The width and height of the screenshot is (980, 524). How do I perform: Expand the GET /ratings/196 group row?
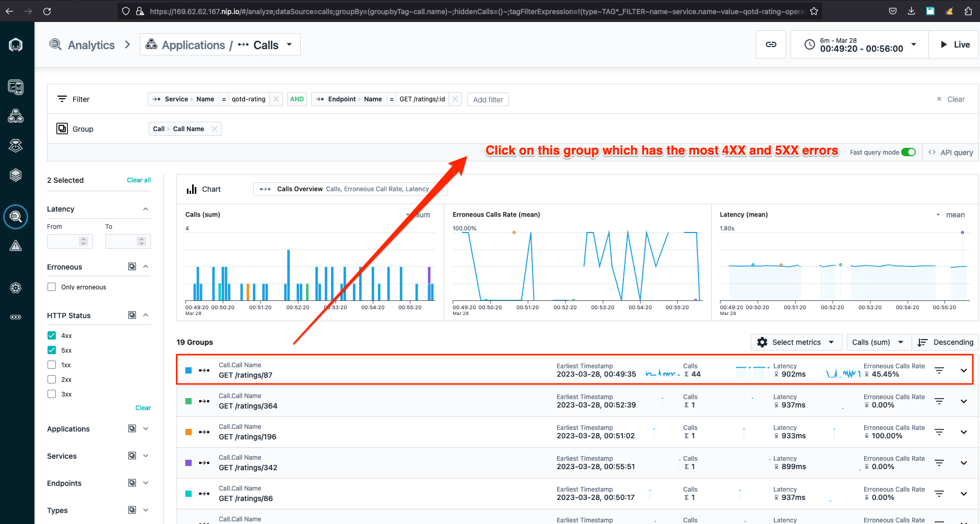coord(964,432)
